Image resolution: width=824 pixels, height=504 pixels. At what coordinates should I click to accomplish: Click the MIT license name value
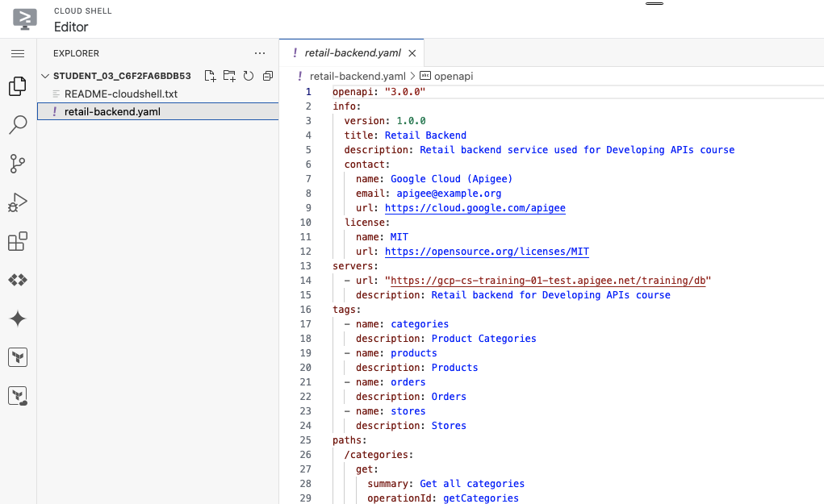(x=399, y=237)
